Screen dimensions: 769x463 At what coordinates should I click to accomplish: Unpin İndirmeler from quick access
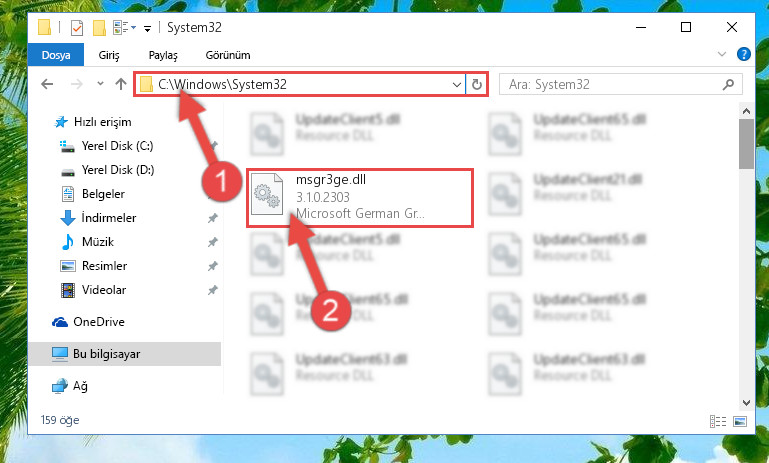(212, 218)
